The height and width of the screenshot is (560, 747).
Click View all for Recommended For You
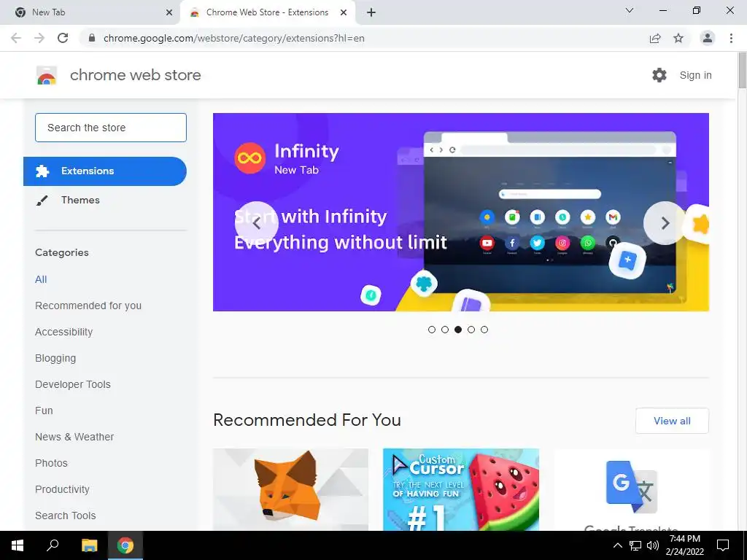(672, 421)
